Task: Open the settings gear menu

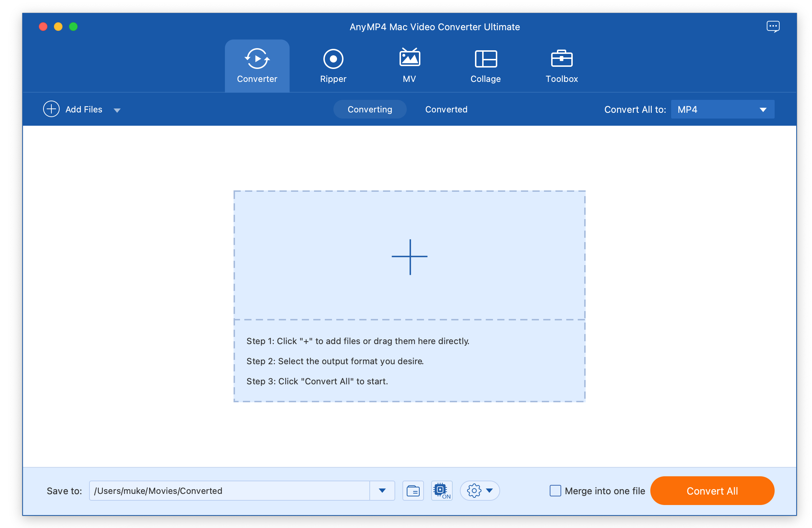Action: (x=480, y=491)
